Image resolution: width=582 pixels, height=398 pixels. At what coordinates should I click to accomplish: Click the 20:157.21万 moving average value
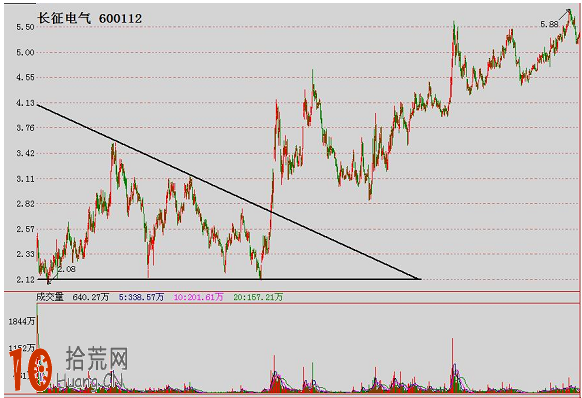258,297
